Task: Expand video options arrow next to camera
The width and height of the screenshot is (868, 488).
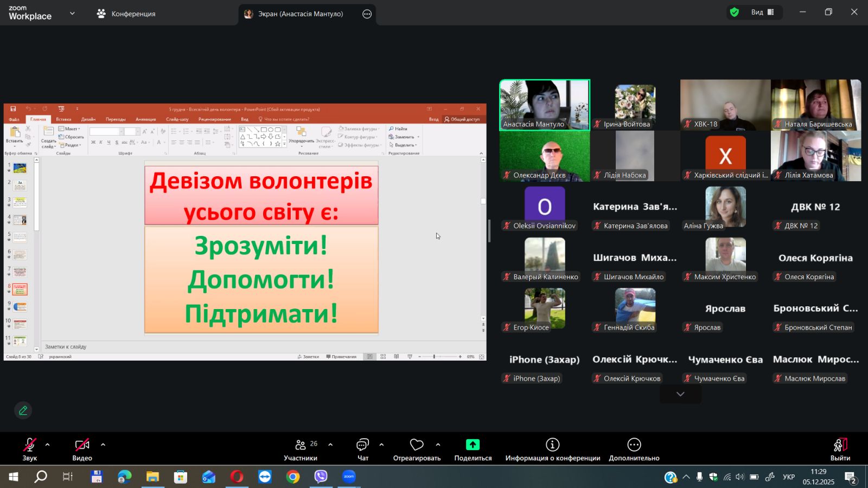Action: [x=103, y=445]
